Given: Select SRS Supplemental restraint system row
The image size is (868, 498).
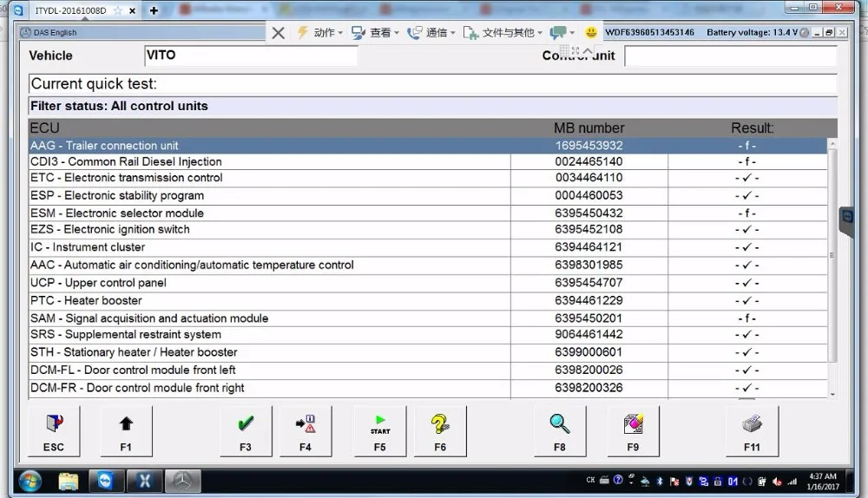Looking at the screenshot, I should click(x=428, y=334).
